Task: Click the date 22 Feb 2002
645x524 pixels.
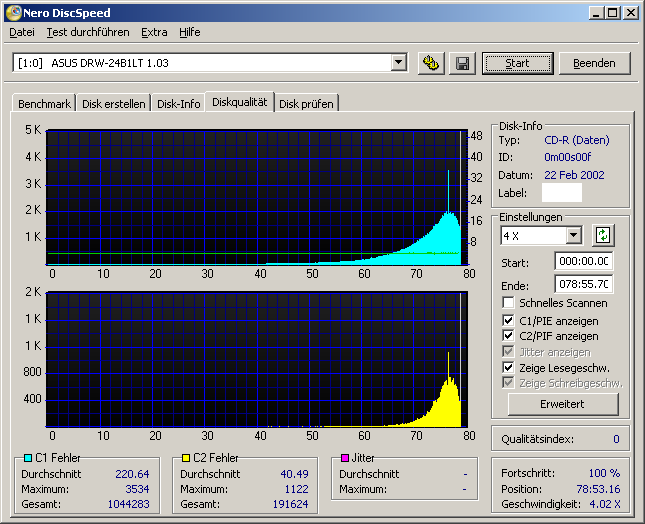Action: pyautogui.click(x=574, y=175)
